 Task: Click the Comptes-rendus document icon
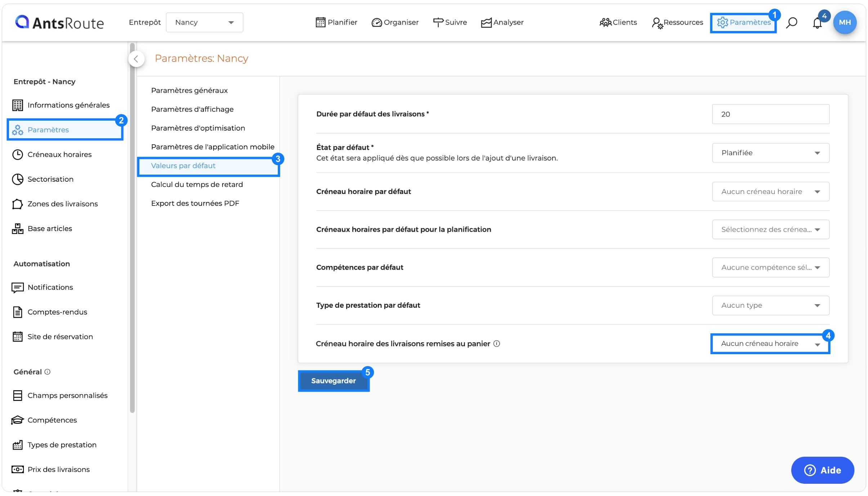click(x=17, y=312)
